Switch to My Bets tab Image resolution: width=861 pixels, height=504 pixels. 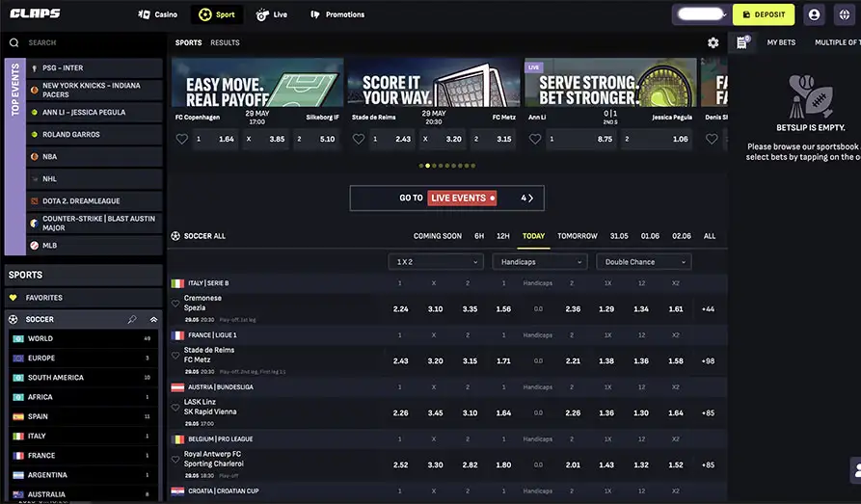(x=781, y=42)
